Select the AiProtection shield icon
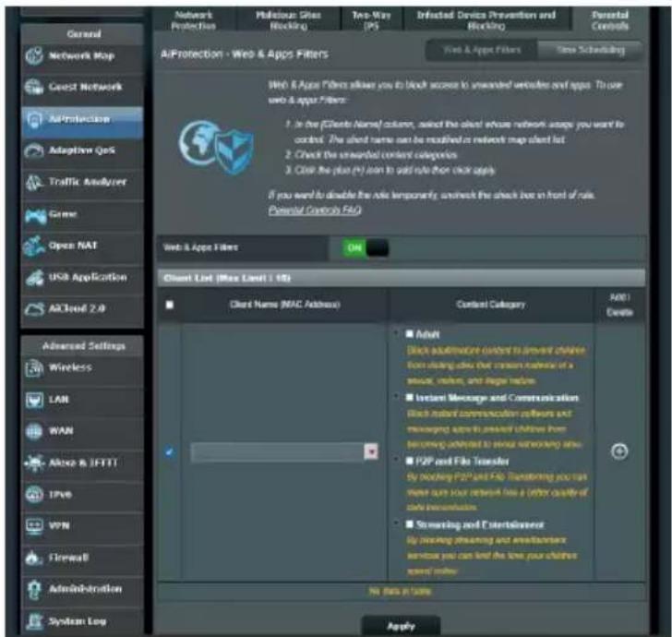 34,120
